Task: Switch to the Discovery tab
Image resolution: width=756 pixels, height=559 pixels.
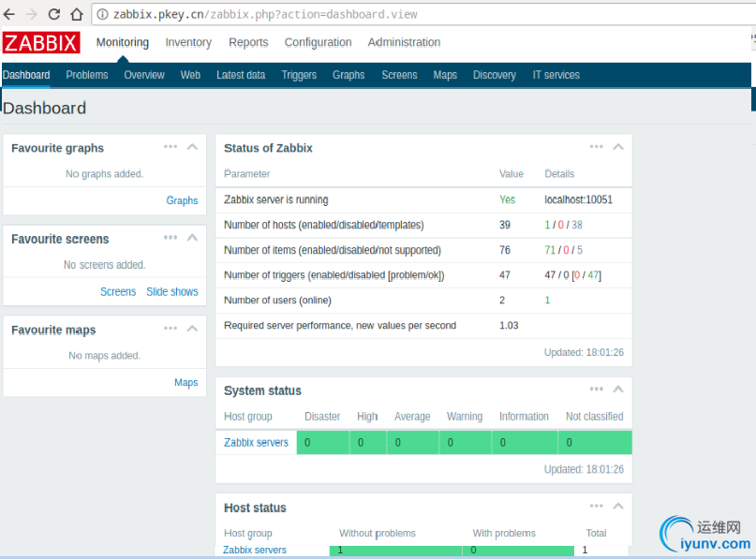Action: point(495,75)
